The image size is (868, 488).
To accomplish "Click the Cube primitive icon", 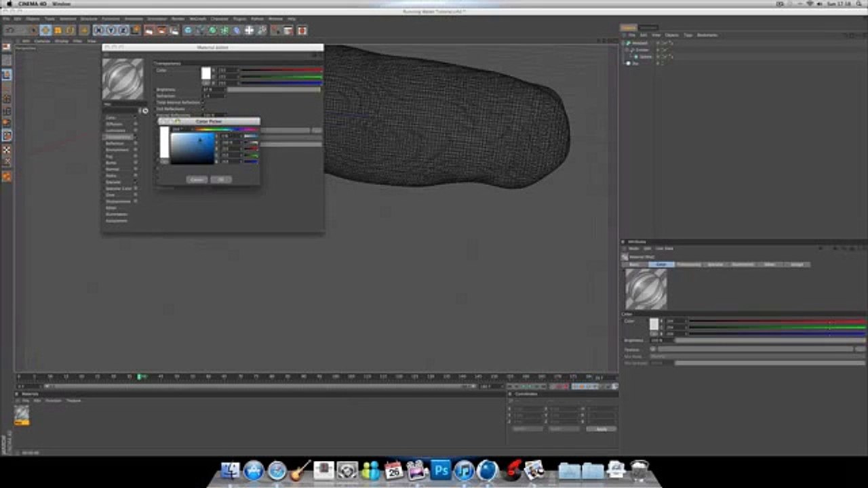I will [188, 30].
